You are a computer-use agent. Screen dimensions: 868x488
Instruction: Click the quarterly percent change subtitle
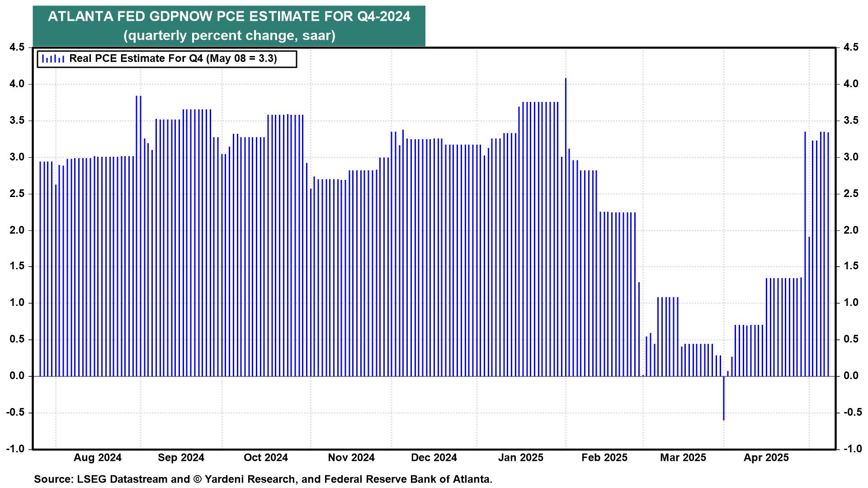click(x=229, y=35)
